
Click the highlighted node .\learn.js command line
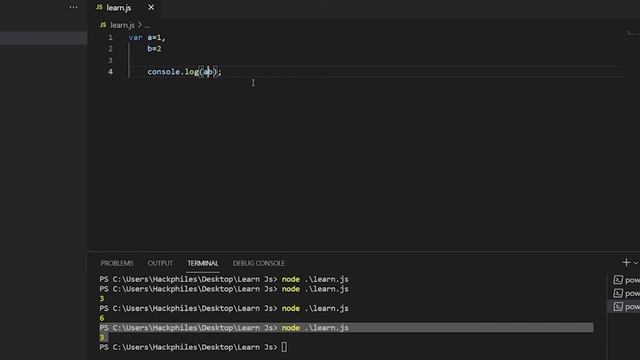pyautogui.click(x=346, y=328)
